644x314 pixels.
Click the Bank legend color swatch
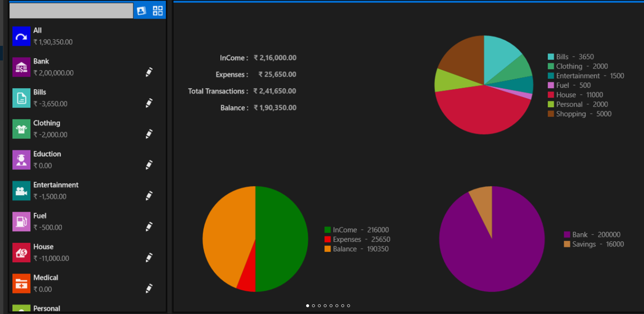coord(567,235)
